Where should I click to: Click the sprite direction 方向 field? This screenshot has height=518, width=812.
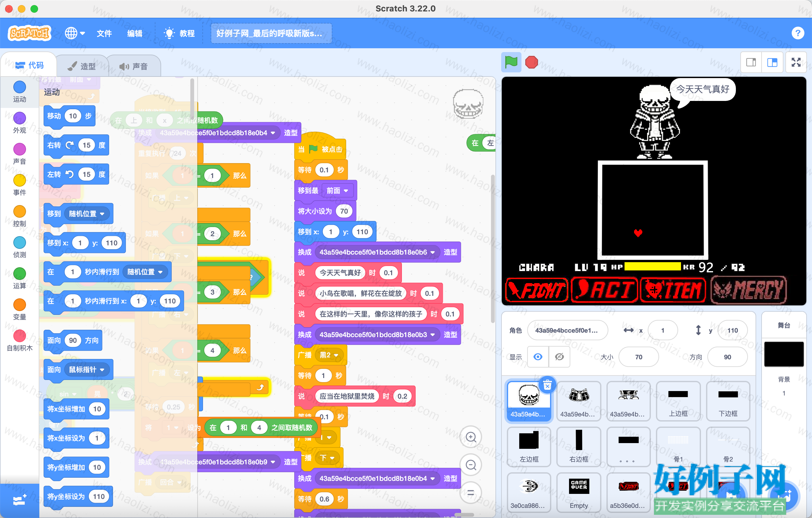[x=727, y=357]
